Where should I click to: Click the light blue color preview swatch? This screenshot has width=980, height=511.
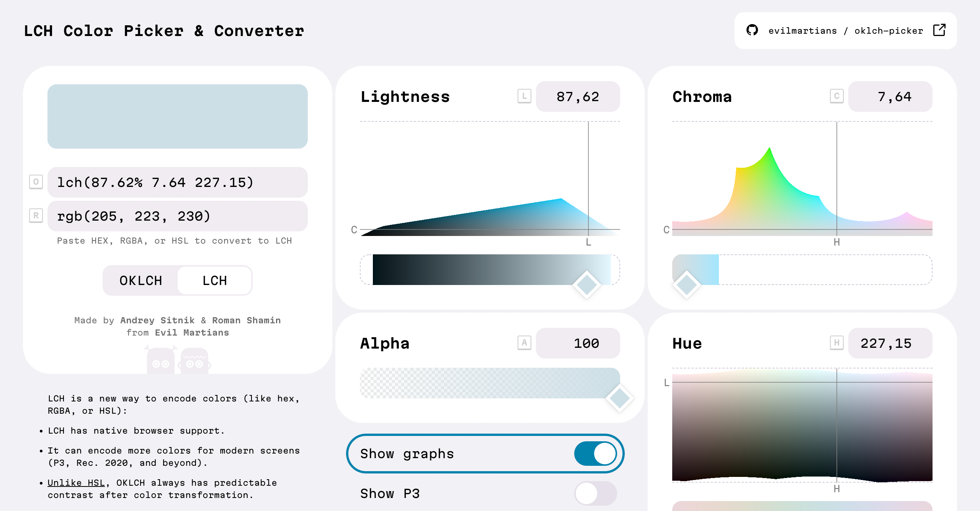[x=178, y=116]
